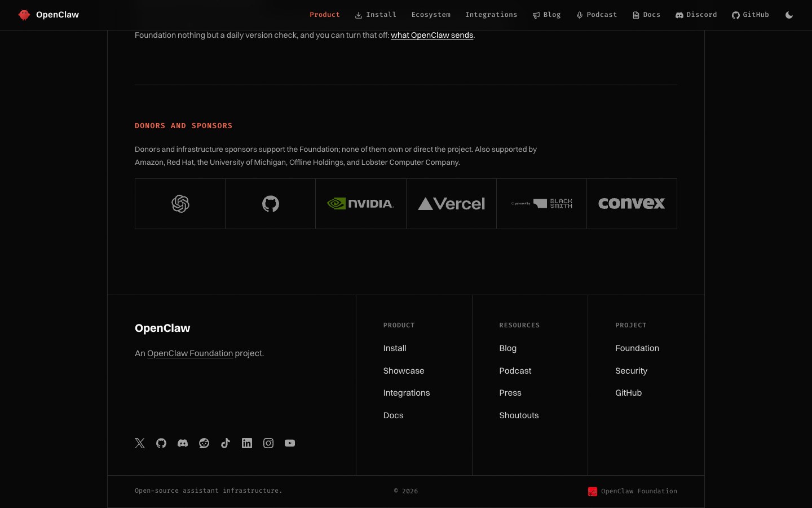The width and height of the screenshot is (812, 508).
Task: Open Blog link in footer Resources
Action: click(x=507, y=348)
